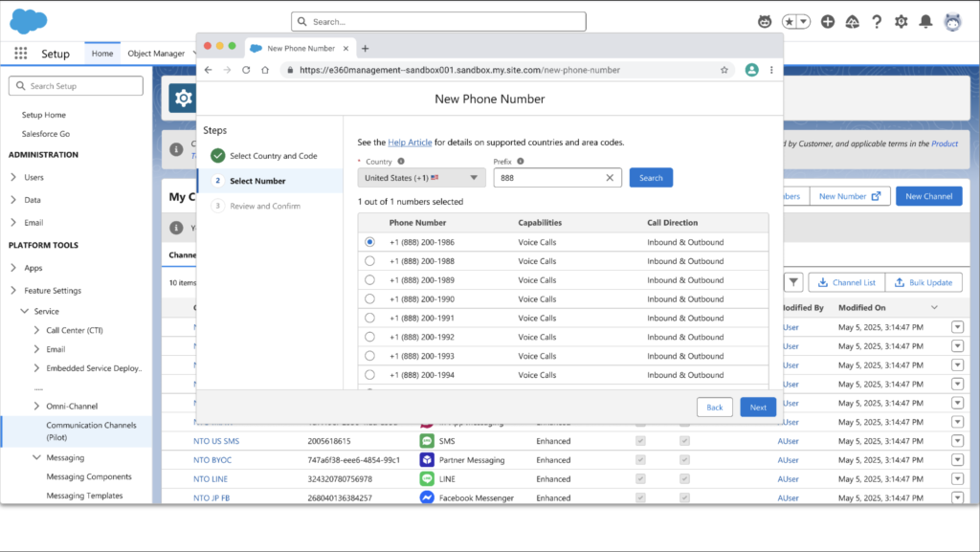Click the Next button

pos(758,407)
